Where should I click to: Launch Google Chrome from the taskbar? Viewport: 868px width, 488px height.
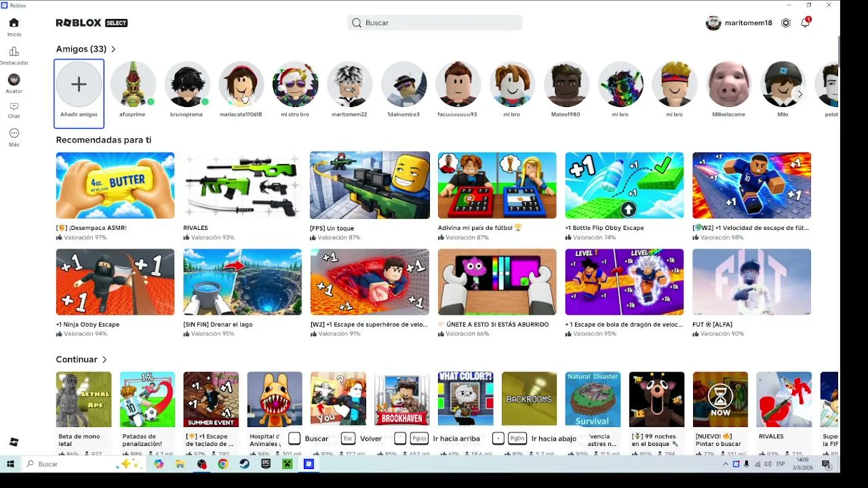click(223, 464)
